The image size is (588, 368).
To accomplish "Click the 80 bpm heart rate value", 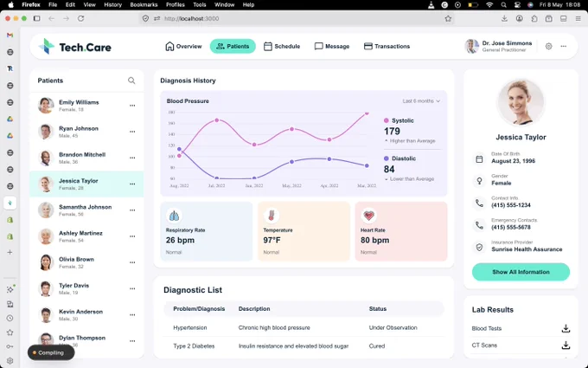I will [x=374, y=241].
